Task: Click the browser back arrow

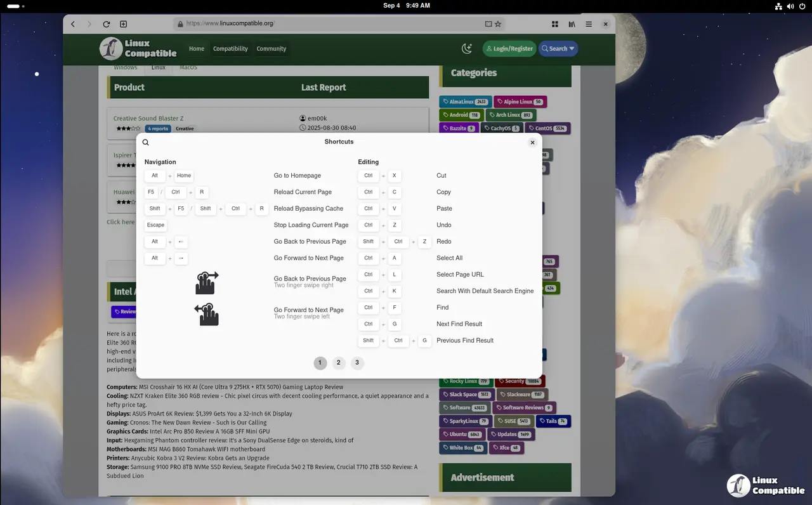Action: [73, 24]
